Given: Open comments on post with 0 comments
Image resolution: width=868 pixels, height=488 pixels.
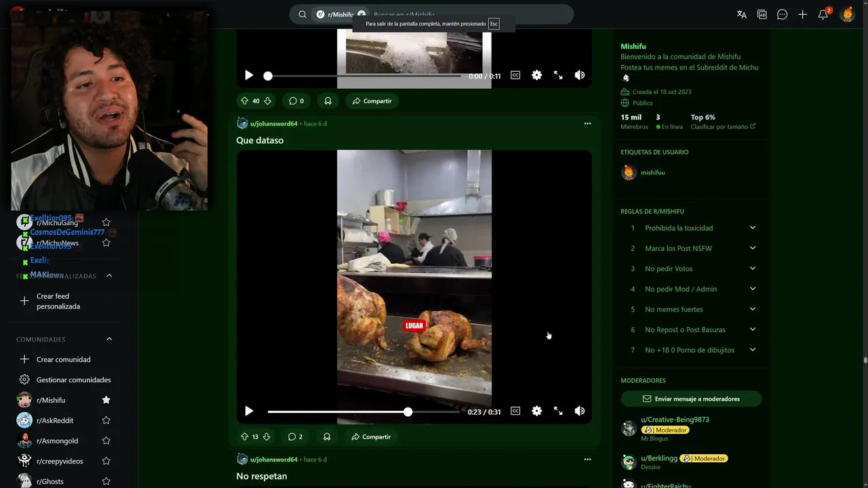Looking at the screenshot, I should pyautogui.click(x=296, y=100).
